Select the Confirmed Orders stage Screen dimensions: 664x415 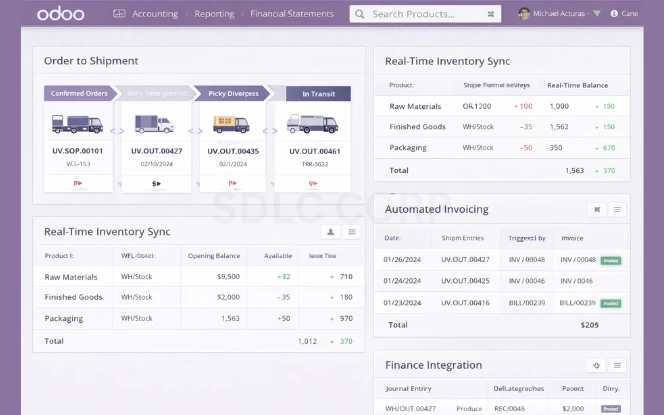[79, 93]
